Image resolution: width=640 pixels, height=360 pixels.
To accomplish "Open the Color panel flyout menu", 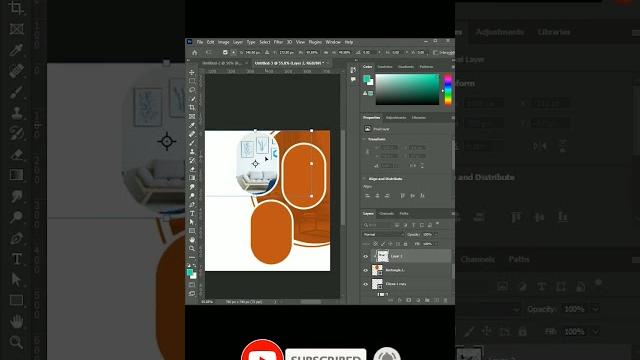I will (452, 67).
